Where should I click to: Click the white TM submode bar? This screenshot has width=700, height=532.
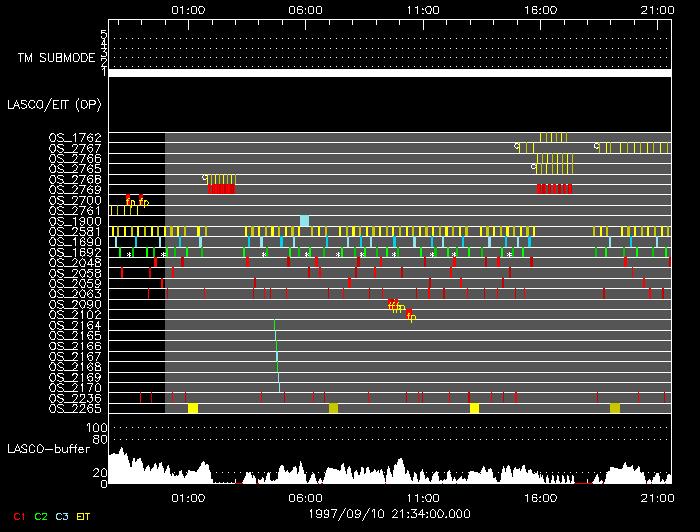click(x=390, y=73)
